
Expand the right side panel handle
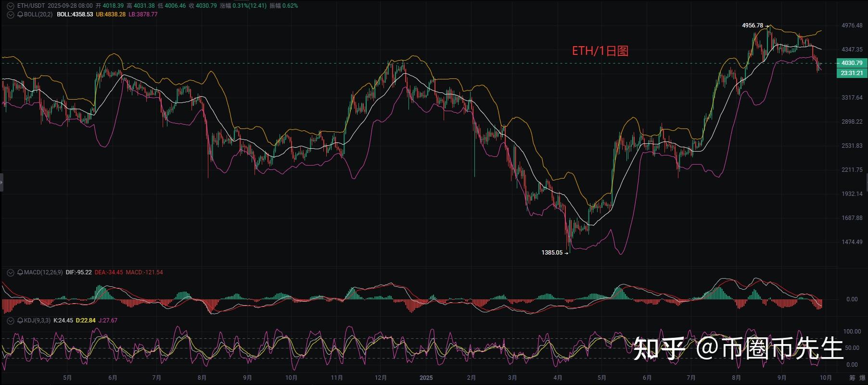(x=866, y=182)
